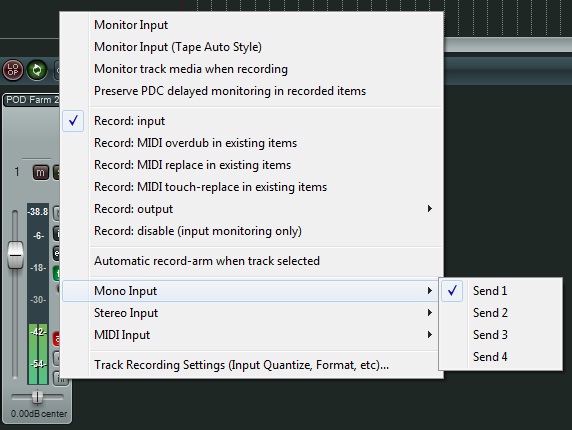Click the green track level meter
The height and width of the screenshot is (430, 572).
coord(38,354)
